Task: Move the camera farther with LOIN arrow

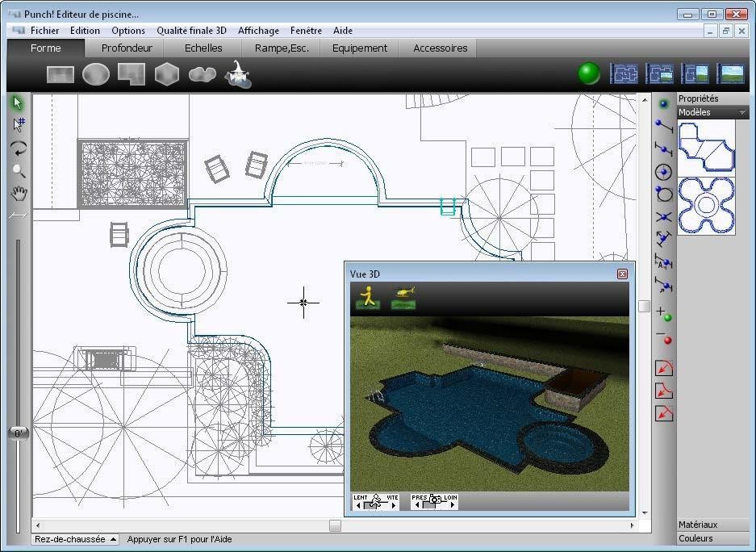Action: (453, 505)
